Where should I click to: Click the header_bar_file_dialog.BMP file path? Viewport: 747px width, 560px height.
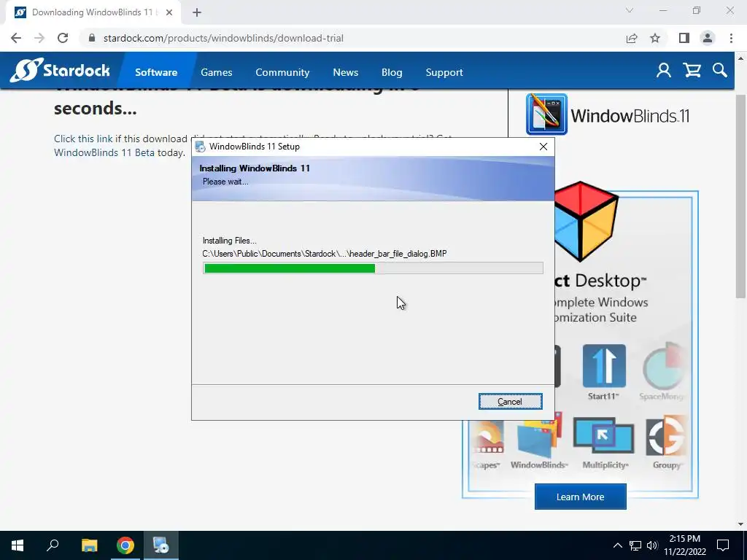[325, 253]
